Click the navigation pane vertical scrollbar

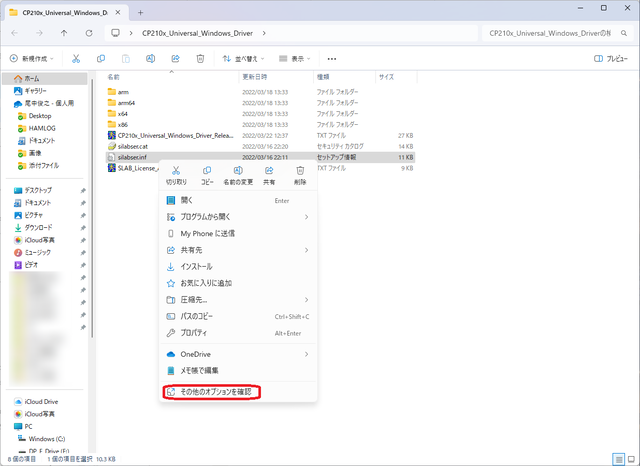[x=92, y=208]
